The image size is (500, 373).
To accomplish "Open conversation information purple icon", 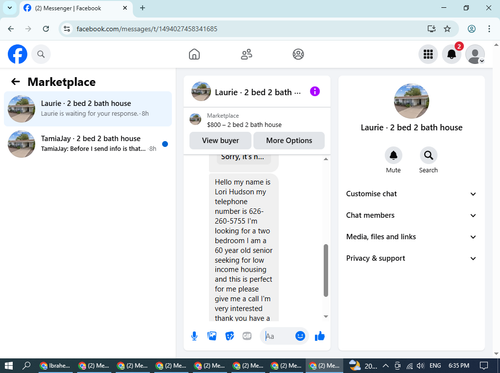I will [x=315, y=91].
